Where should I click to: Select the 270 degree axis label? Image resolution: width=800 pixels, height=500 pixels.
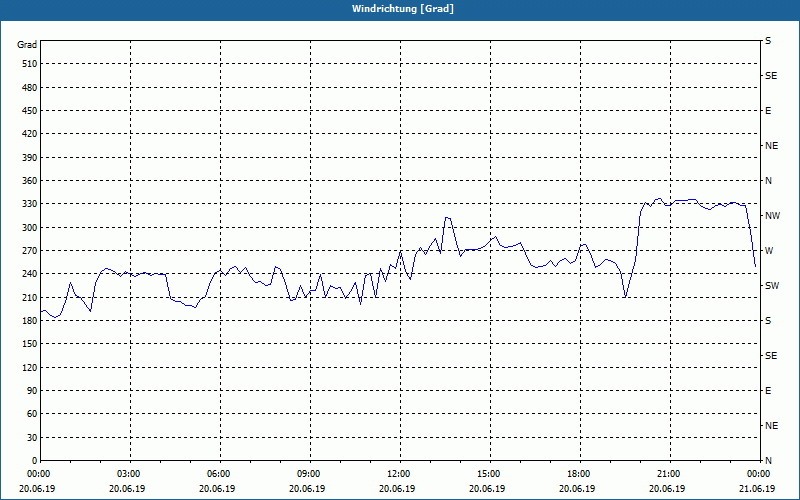(x=30, y=251)
